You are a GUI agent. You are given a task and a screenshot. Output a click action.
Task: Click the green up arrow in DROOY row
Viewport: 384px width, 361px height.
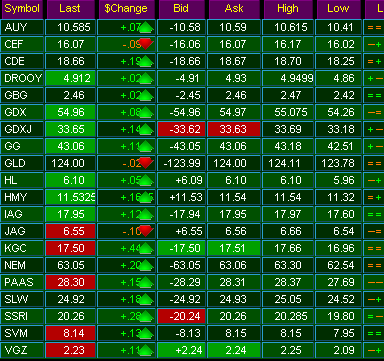click(x=146, y=78)
